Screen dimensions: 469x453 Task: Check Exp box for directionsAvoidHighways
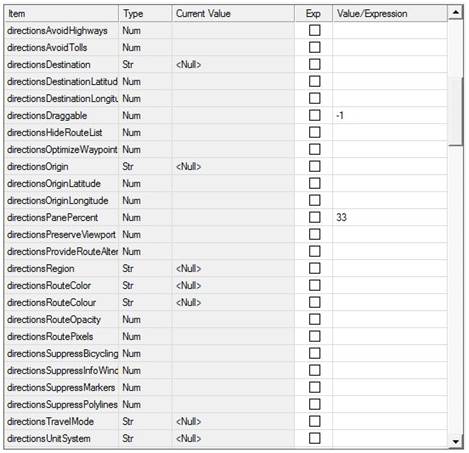tap(314, 30)
